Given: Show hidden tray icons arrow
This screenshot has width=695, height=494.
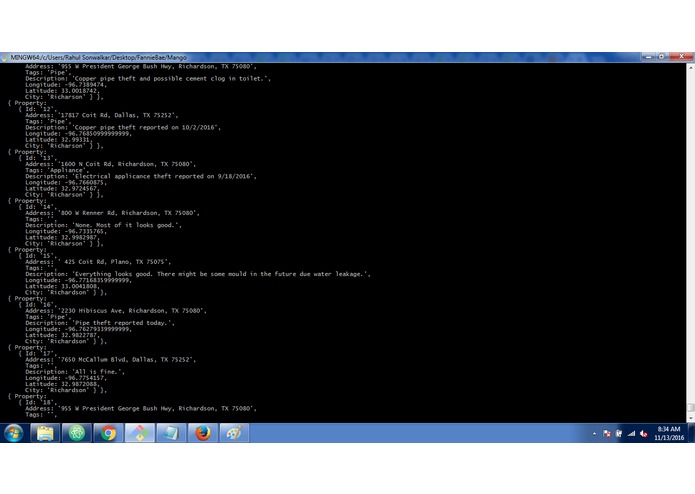Looking at the screenshot, I should [x=594, y=434].
